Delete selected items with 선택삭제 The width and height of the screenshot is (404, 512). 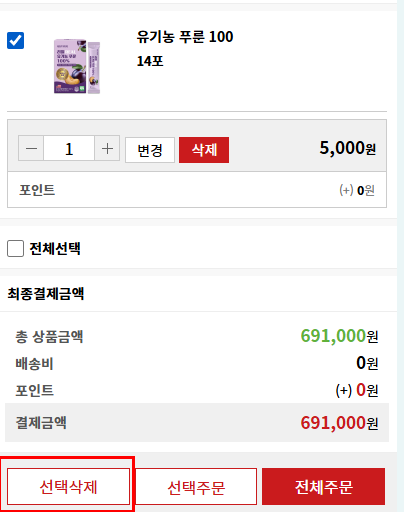point(68,487)
